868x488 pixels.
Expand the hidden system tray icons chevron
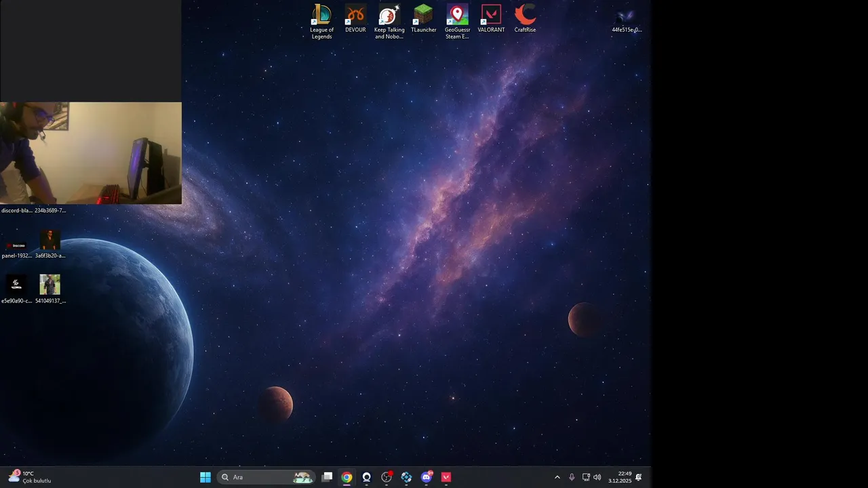coord(557,477)
